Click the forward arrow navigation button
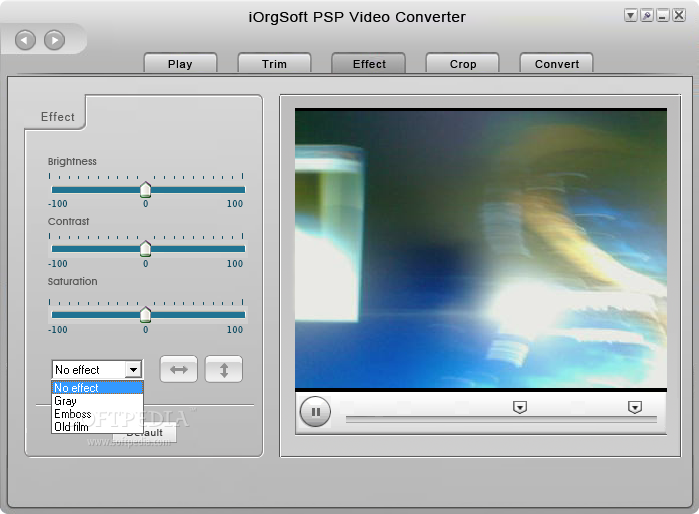 click(54, 40)
